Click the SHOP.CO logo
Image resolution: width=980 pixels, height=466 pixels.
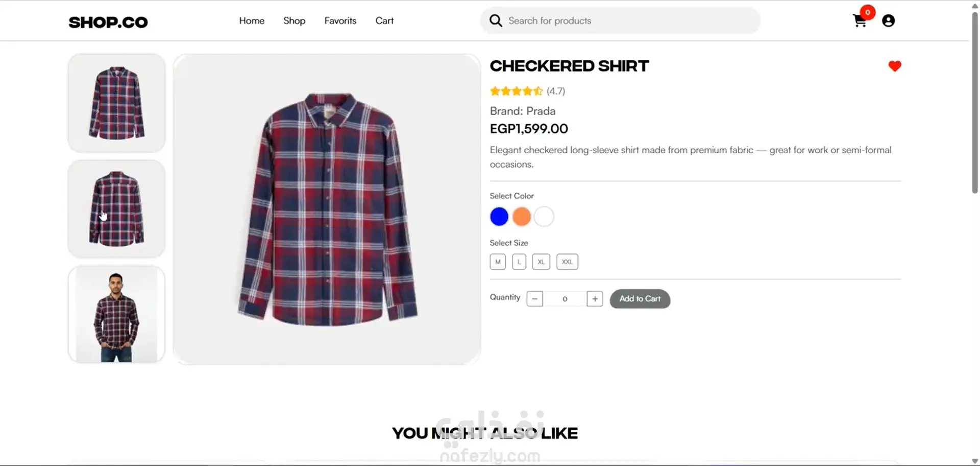[108, 22]
